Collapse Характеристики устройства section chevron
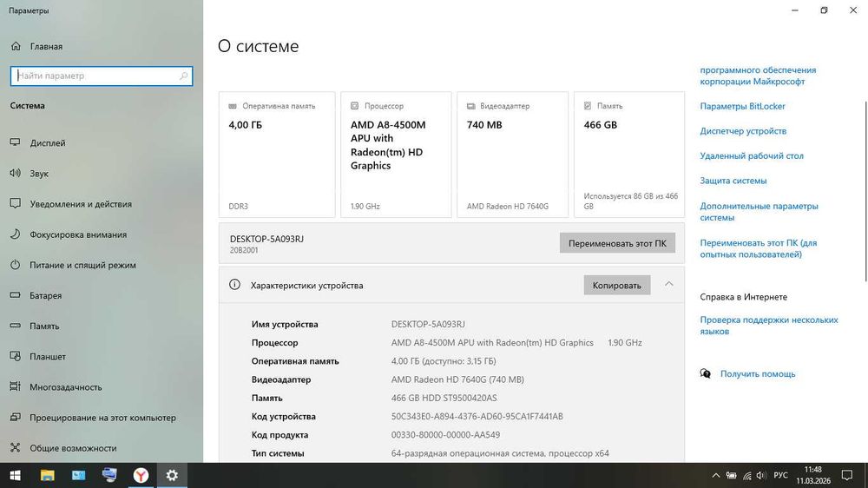The width and height of the screenshot is (868, 488). 668,284
